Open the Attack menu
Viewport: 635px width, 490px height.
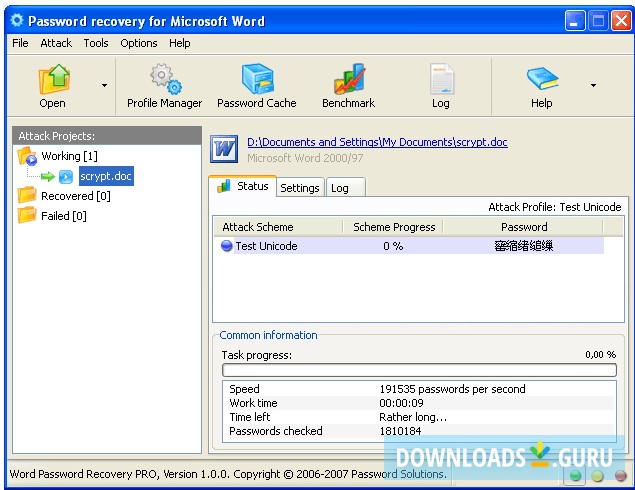56,43
